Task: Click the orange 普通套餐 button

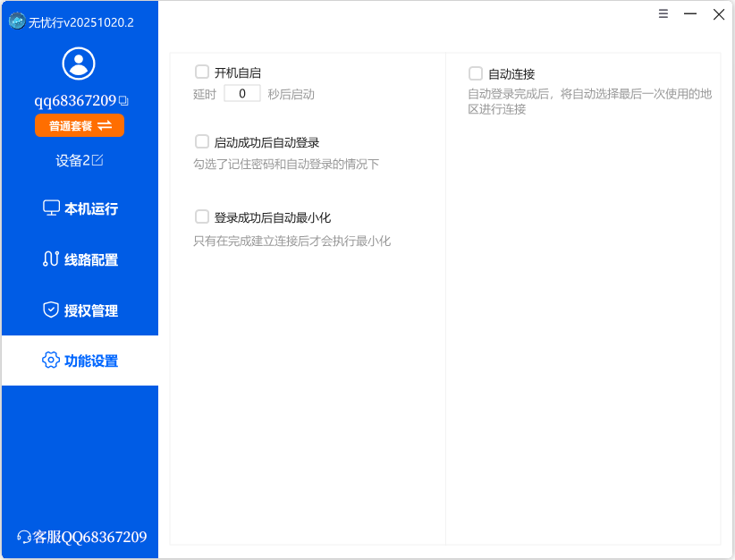Action: click(x=79, y=125)
